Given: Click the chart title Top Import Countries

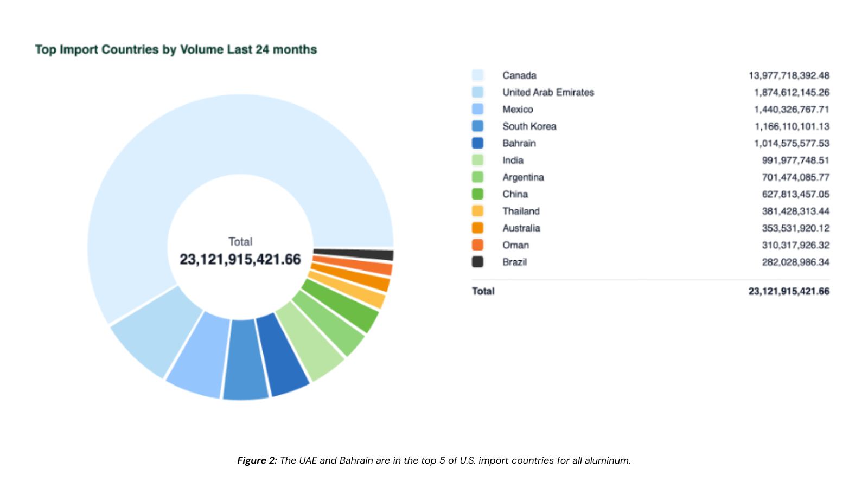Looking at the screenshot, I should [x=176, y=50].
